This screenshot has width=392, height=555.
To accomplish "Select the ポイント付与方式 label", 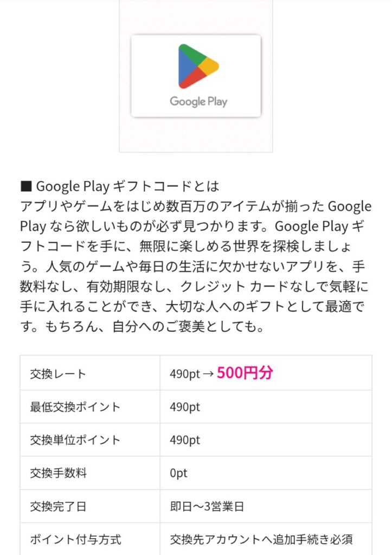I will tap(75, 540).
